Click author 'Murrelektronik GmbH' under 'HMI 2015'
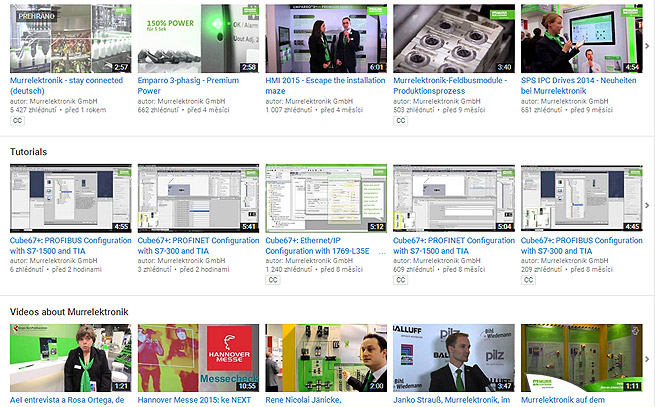Viewport: 655px width, 407px height. click(319, 101)
